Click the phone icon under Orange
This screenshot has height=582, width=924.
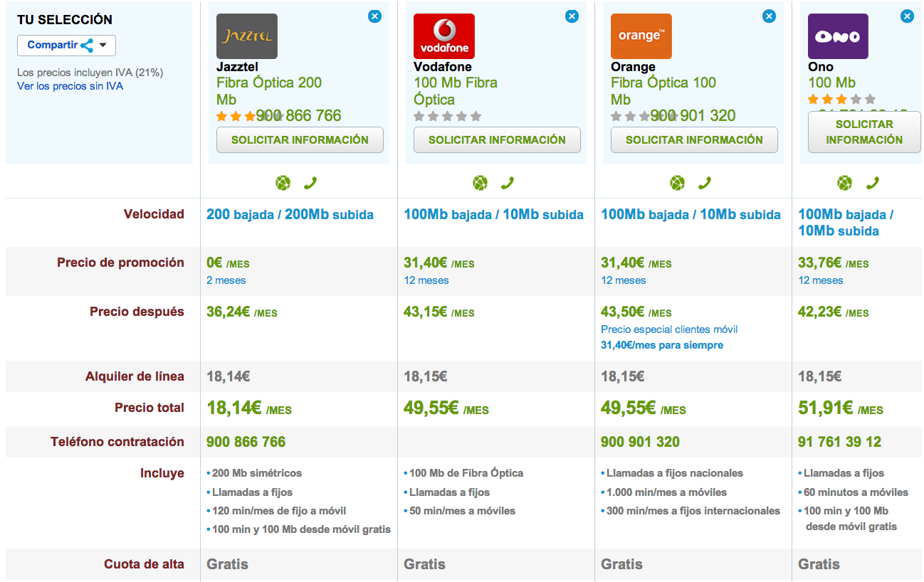pos(705,183)
